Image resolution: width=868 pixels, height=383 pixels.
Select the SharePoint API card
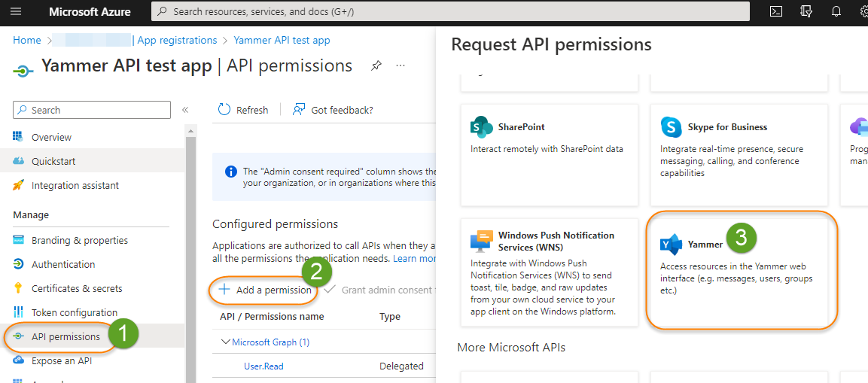(x=550, y=156)
